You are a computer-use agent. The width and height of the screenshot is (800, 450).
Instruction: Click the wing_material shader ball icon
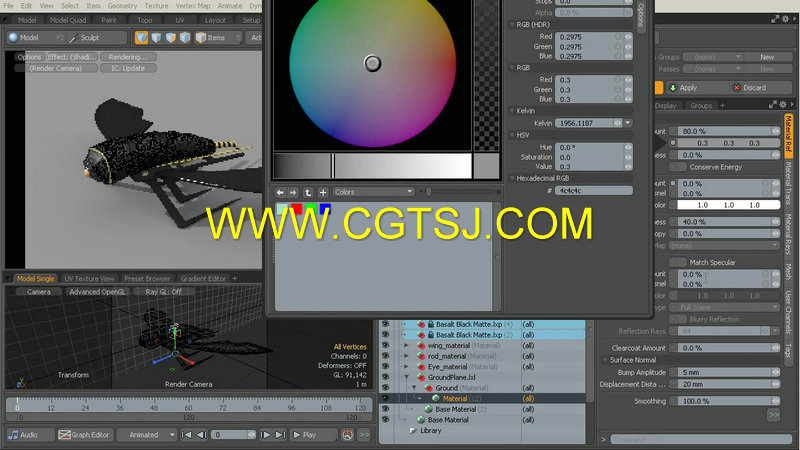pos(421,345)
